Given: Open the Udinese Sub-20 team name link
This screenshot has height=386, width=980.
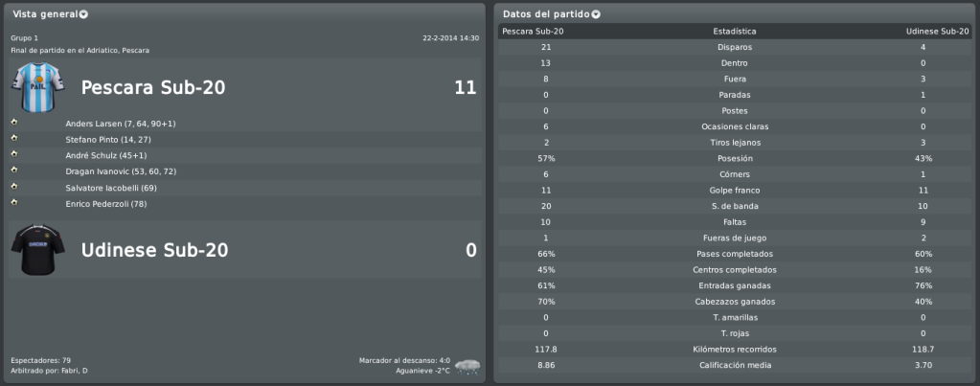Looking at the screenshot, I should pos(154,250).
